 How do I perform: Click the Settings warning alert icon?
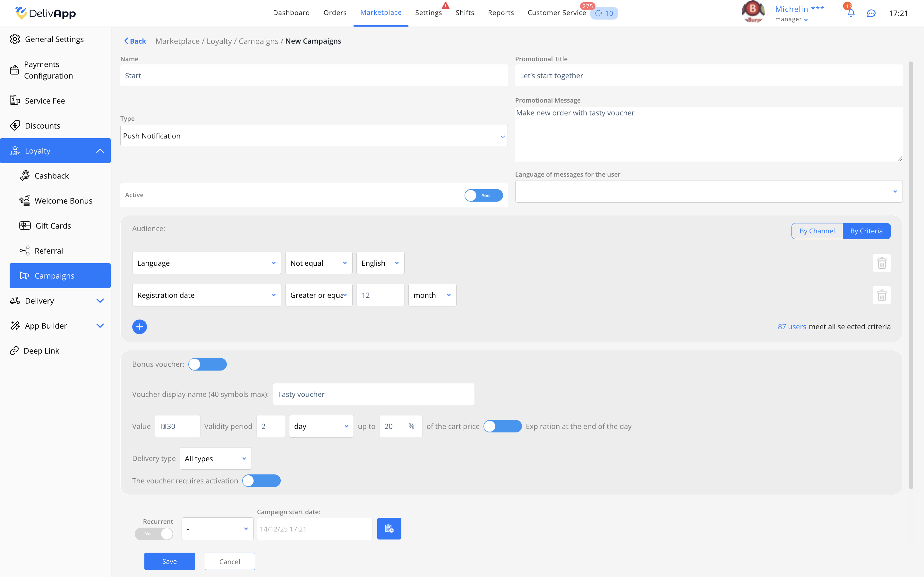point(445,6)
